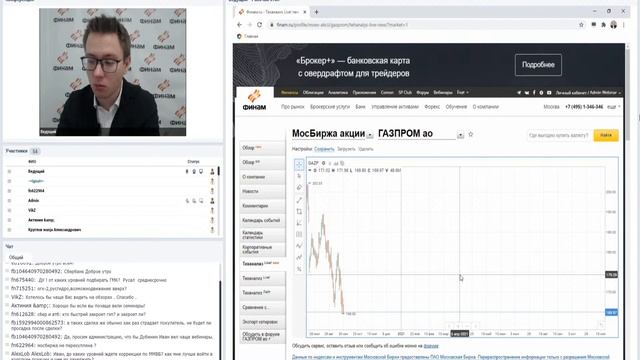Click the Главная bookmark in bookmarks bar

click(248, 36)
